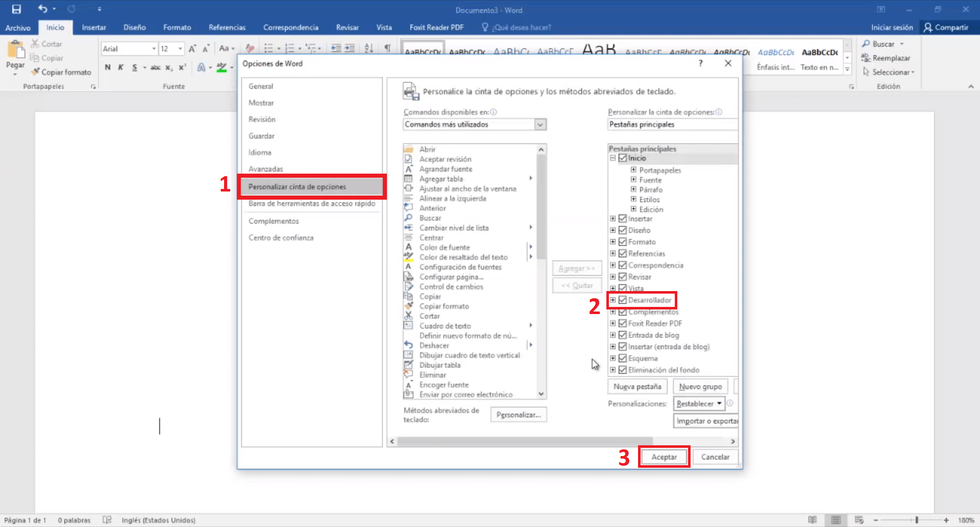
Task: Open the Restablecer dropdown
Action: [699, 403]
